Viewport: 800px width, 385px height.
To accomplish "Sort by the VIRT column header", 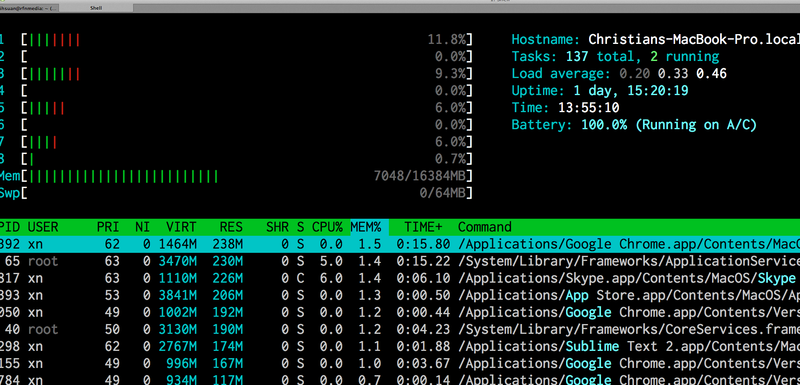I will coord(181,227).
